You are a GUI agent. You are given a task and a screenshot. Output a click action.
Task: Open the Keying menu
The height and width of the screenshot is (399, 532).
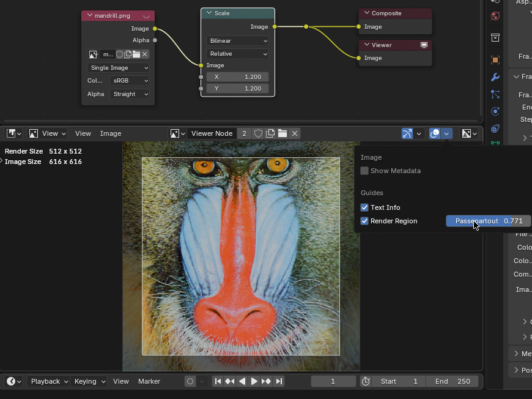point(89,381)
